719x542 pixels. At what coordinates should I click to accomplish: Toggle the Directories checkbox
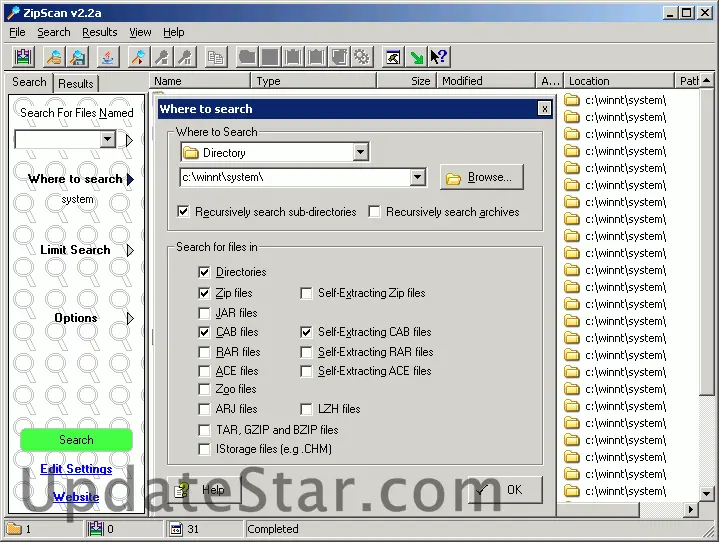(204, 272)
